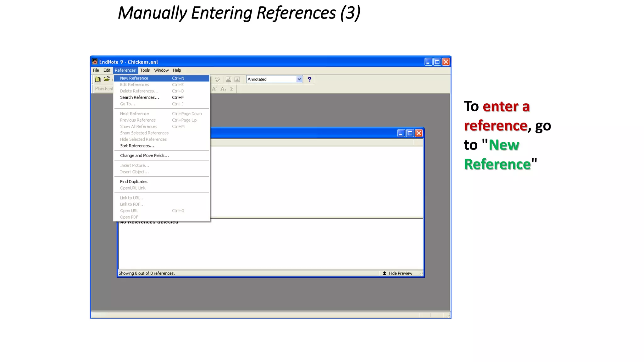Image resolution: width=644 pixels, height=362 pixels.
Task: Maximize the inner library window
Action: 410,133
